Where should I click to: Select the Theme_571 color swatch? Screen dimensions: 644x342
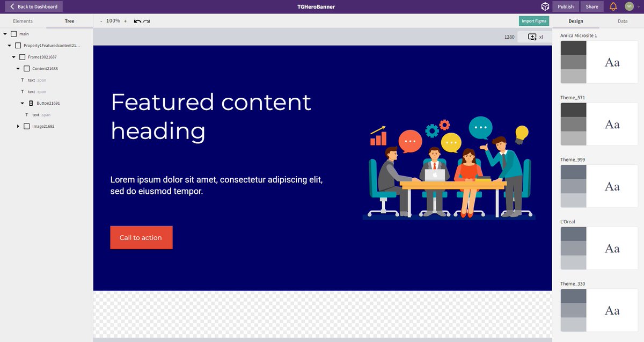coord(573,124)
